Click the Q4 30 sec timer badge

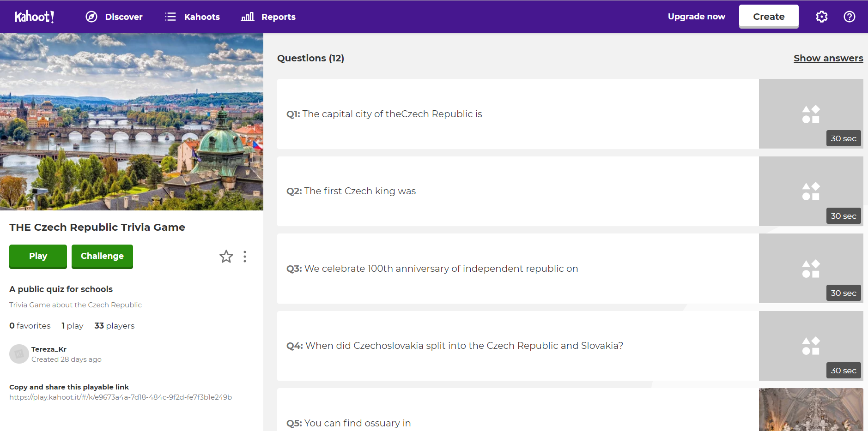[844, 371]
